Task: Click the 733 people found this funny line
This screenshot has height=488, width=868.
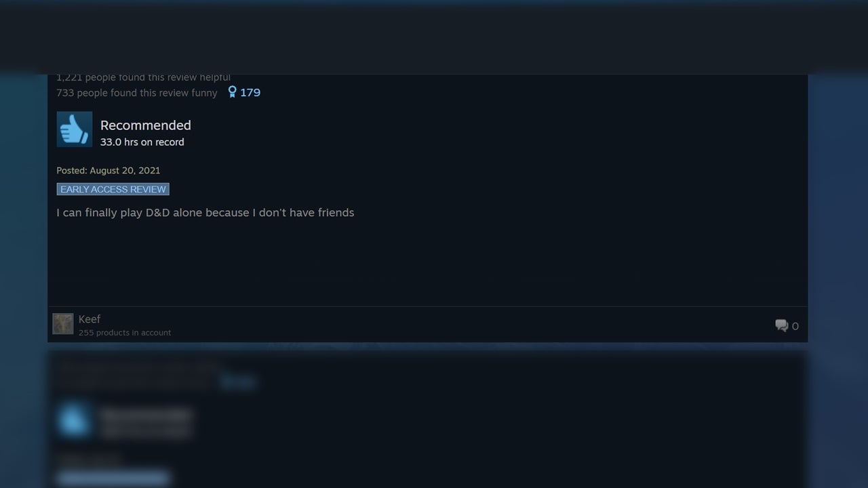Action: pos(137,93)
